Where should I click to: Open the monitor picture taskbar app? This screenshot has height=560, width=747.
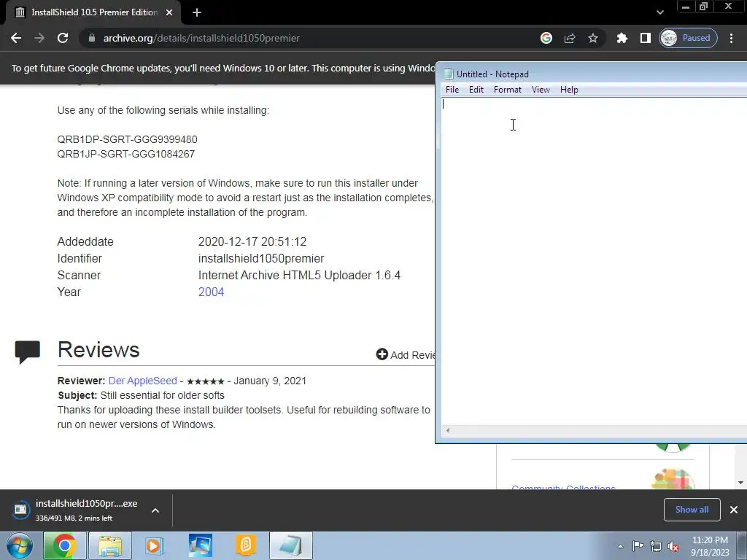200,545
